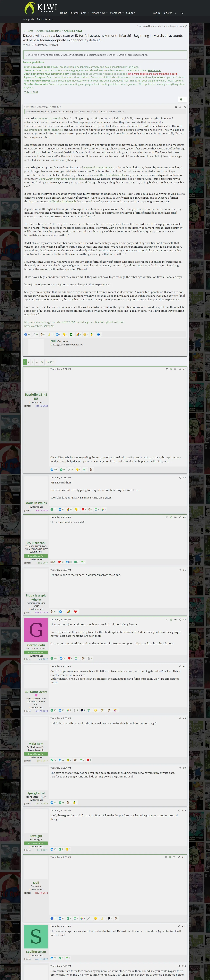Screen dimensions: 210x980
Task: Toggle bookmark icon on post #6
Action: pyautogui.click(x=171, y=619)
